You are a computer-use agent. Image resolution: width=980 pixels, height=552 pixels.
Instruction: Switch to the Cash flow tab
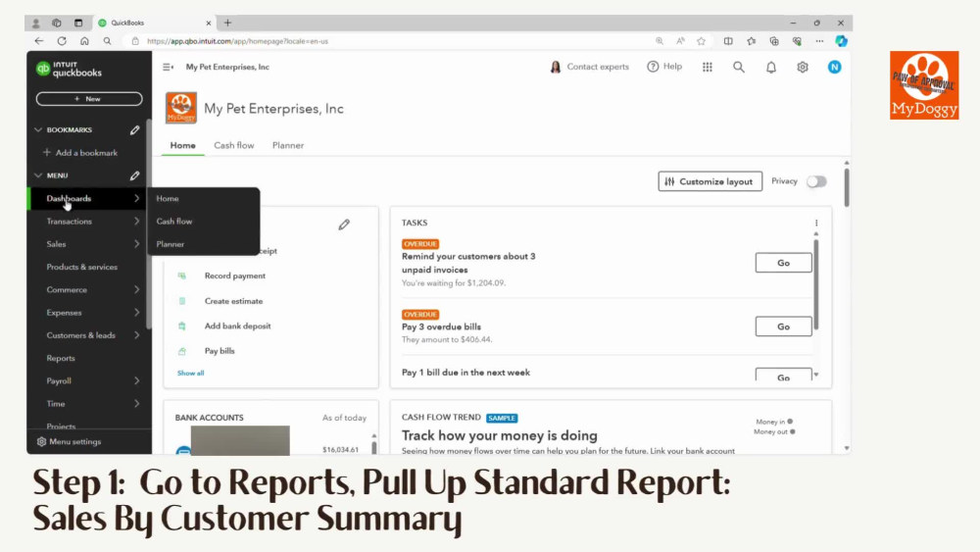click(x=234, y=145)
